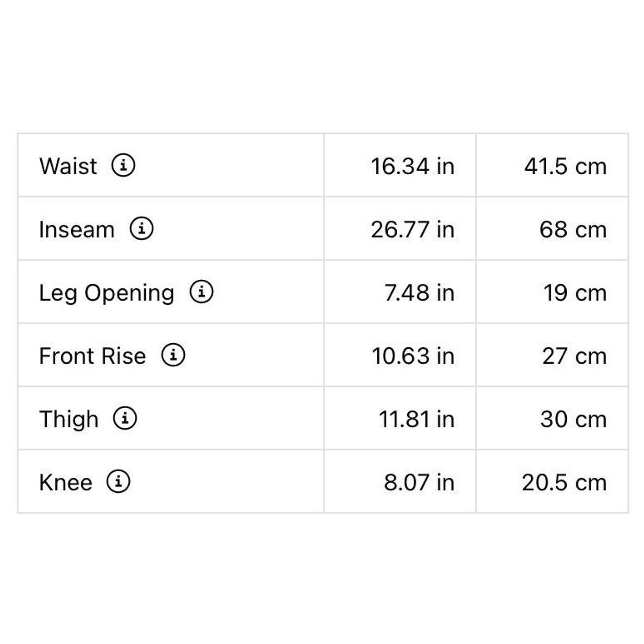Viewport: 644px width, 644px height.
Task: Select the 16.34 in waist value
Action: pos(413,166)
